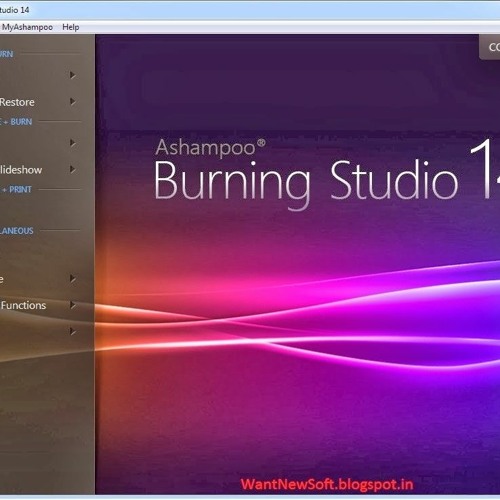The image size is (500, 500).
Task: Expand the arrow just below the Functions row
Action: coord(73,331)
